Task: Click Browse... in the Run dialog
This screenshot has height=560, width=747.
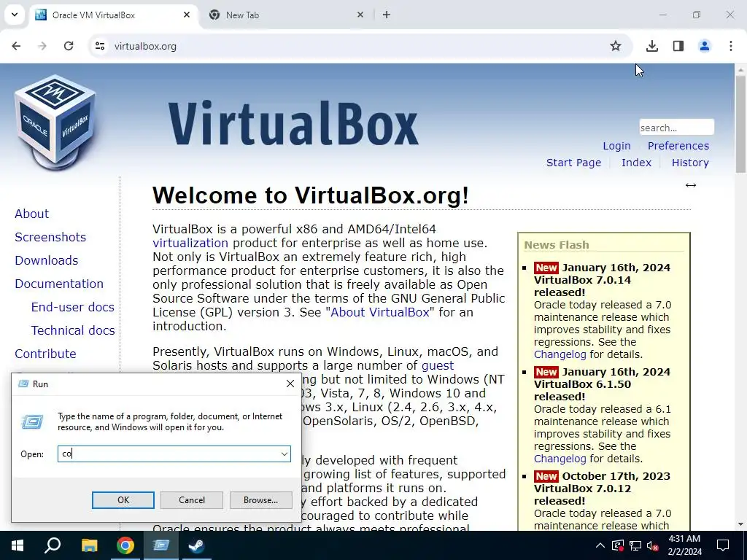Action: point(260,500)
